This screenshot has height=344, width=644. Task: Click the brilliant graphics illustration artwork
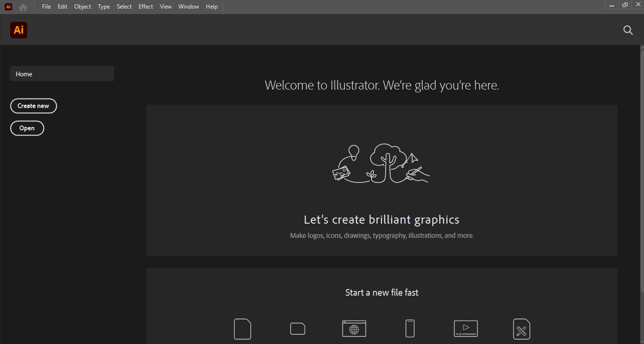[381, 163]
